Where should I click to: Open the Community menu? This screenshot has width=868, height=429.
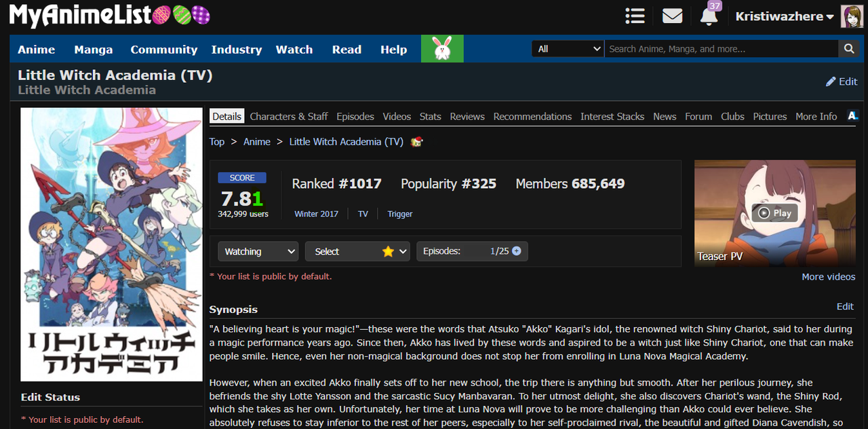(x=164, y=50)
